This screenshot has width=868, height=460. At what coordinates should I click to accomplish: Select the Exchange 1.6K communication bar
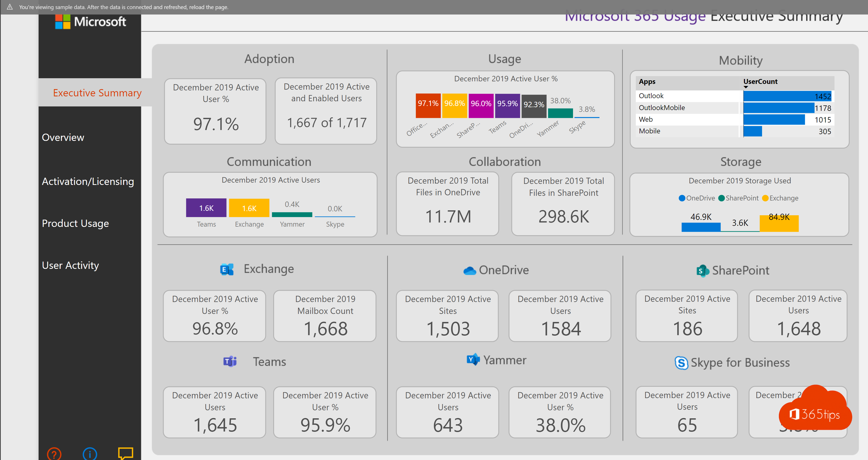point(249,208)
